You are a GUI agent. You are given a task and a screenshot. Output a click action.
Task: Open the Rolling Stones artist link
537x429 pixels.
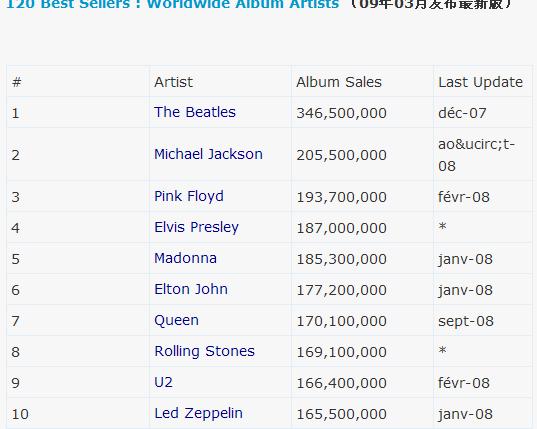(204, 352)
